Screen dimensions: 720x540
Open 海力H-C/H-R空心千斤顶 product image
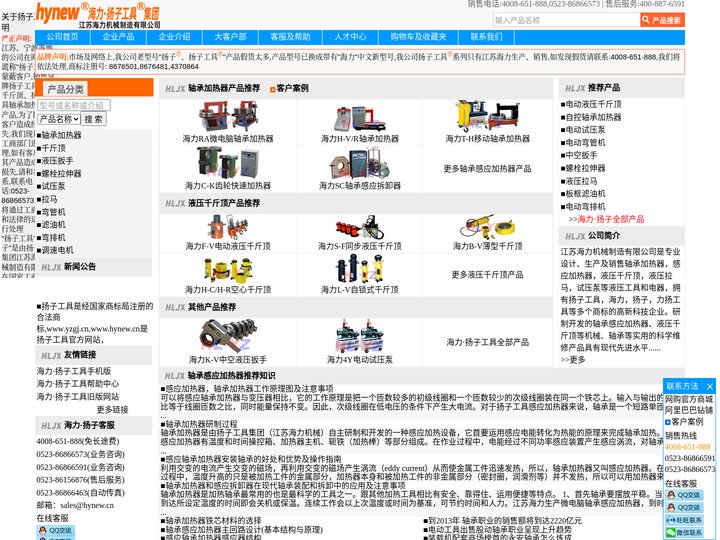point(228,270)
